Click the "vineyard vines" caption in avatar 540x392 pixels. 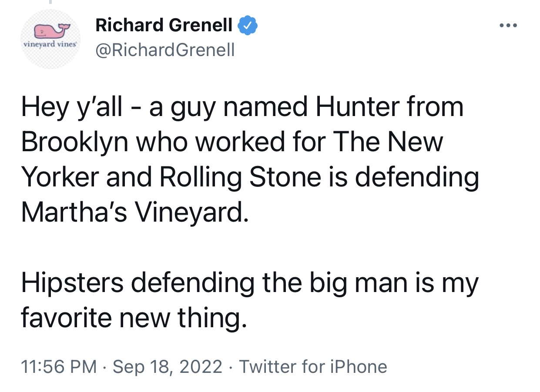[x=49, y=44]
